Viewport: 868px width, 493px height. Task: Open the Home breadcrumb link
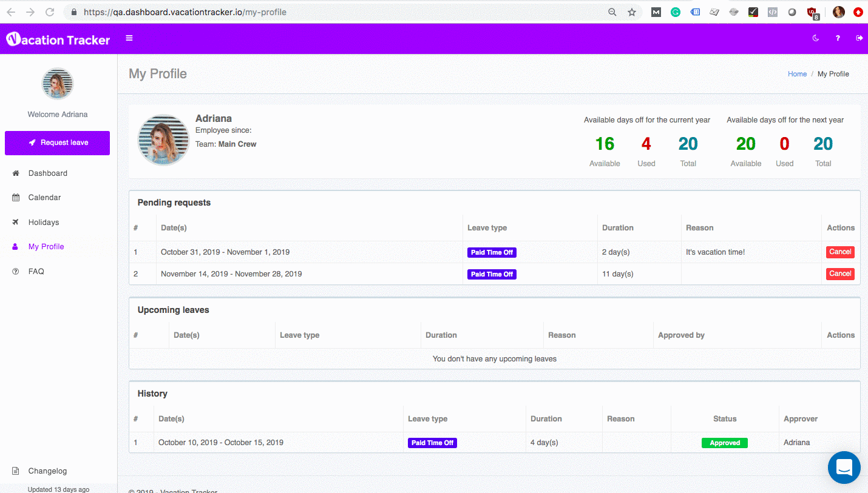pos(797,74)
